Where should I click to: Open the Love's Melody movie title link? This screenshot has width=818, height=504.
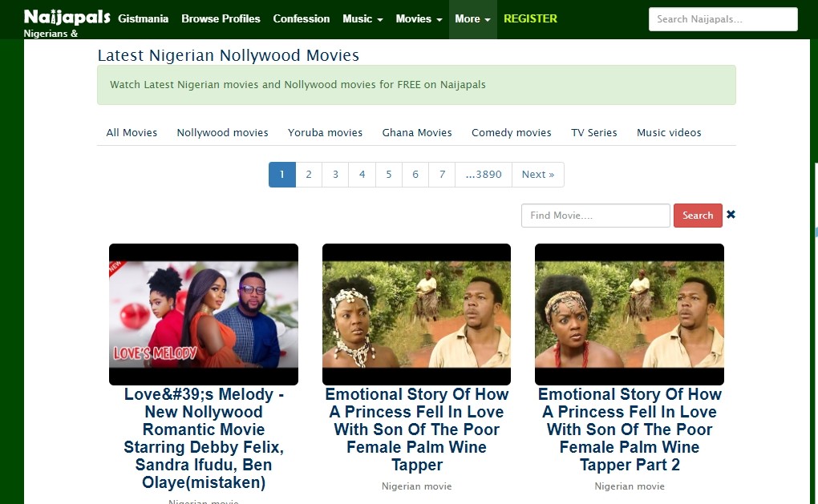click(204, 437)
